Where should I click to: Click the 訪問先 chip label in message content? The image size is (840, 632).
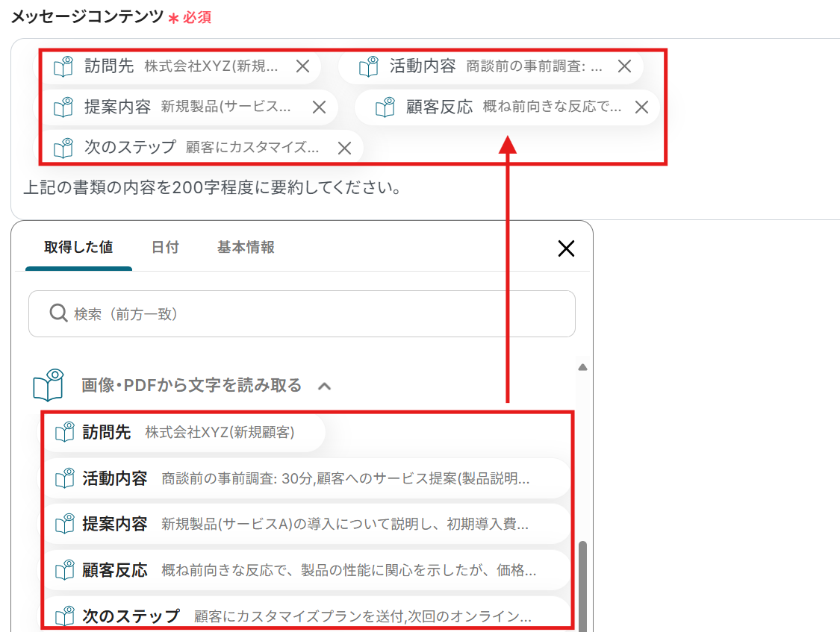(x=109, y=66)
